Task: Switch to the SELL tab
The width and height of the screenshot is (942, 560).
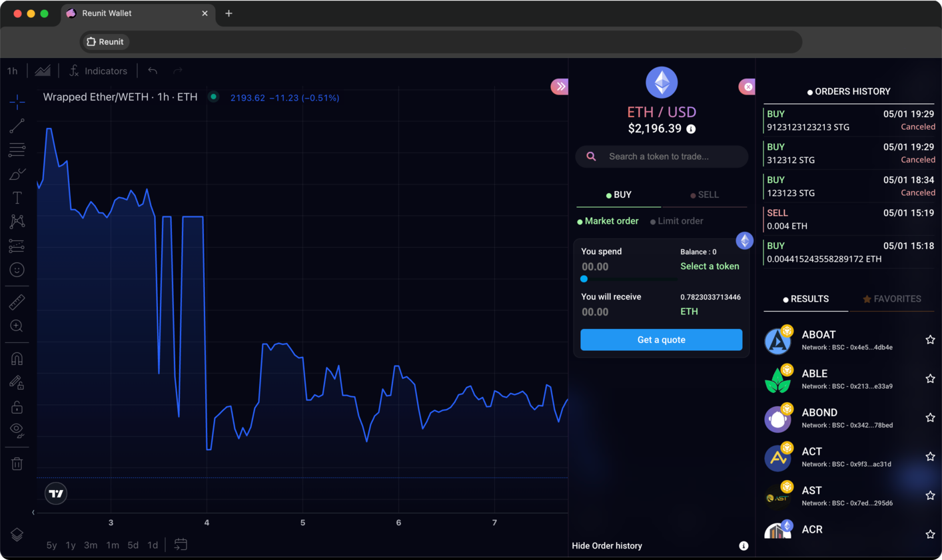Action: tap(704, 194)
